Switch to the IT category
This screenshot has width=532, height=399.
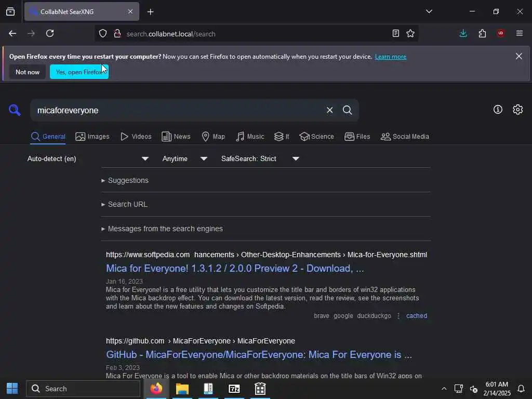coord(282,137)
